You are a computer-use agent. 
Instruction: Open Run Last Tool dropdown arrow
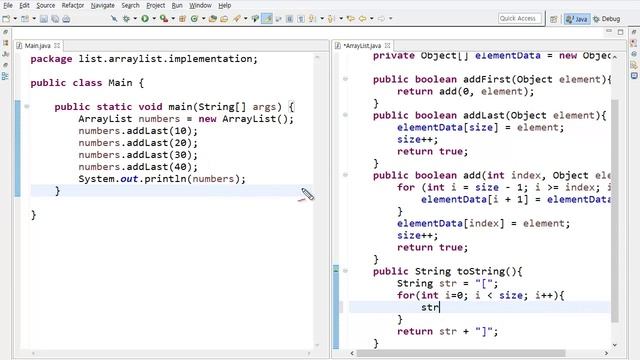(173, 19)
